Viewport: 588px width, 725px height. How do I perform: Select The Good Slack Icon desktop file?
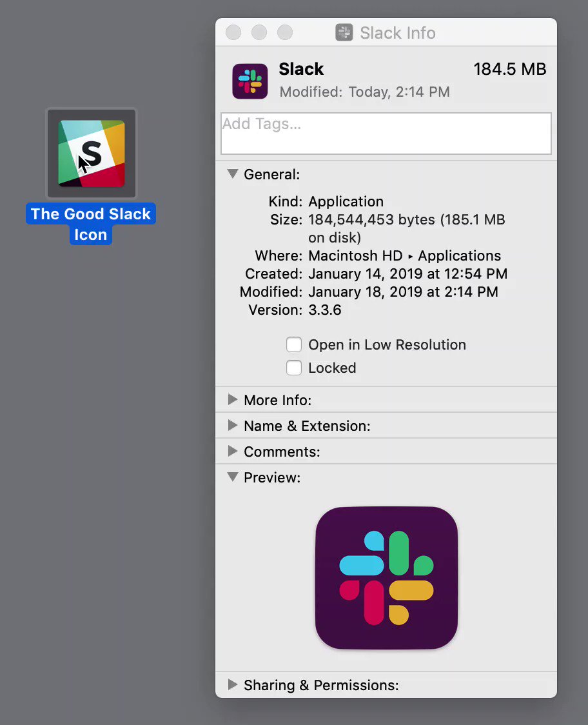92,154
